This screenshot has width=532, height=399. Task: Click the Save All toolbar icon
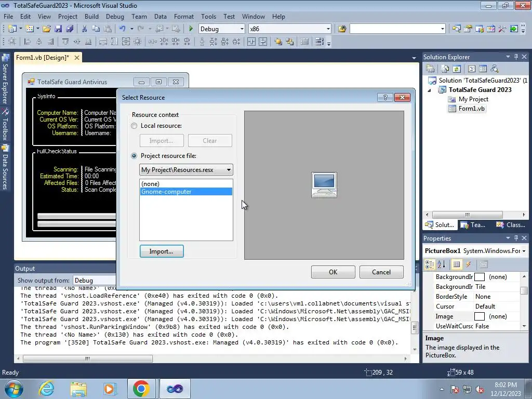pyautogui.click(x=70, y=29)
